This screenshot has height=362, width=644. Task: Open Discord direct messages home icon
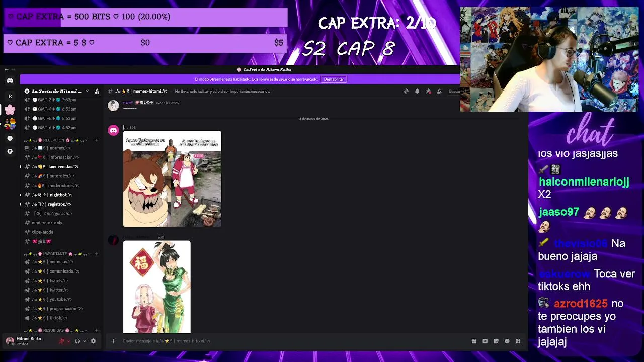coord(10,80)
